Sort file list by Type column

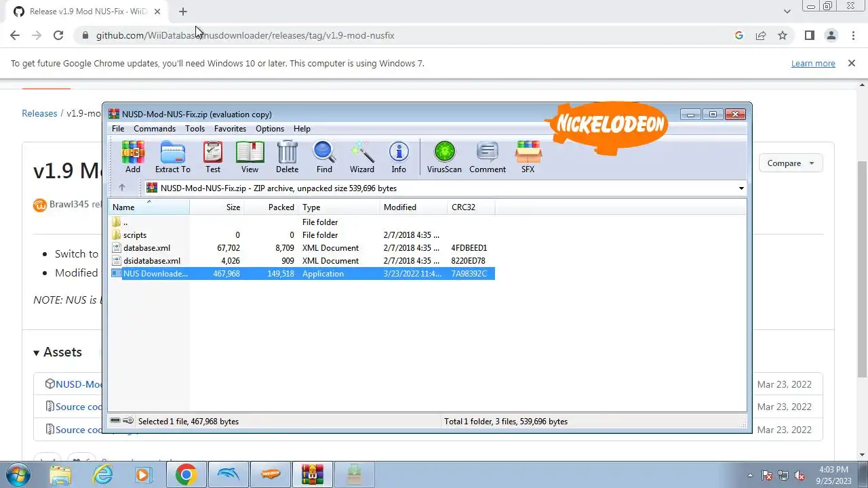click(x=339, y=207)
